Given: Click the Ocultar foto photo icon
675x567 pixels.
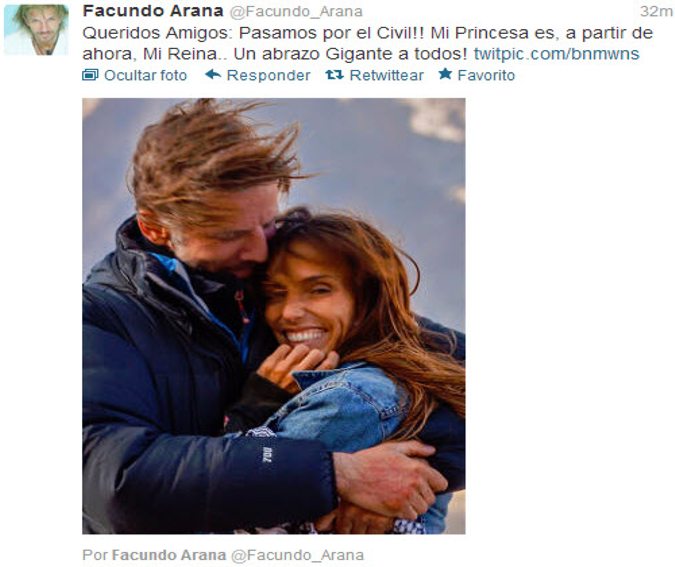Looking at the screenshot, I should click(90, 75).
